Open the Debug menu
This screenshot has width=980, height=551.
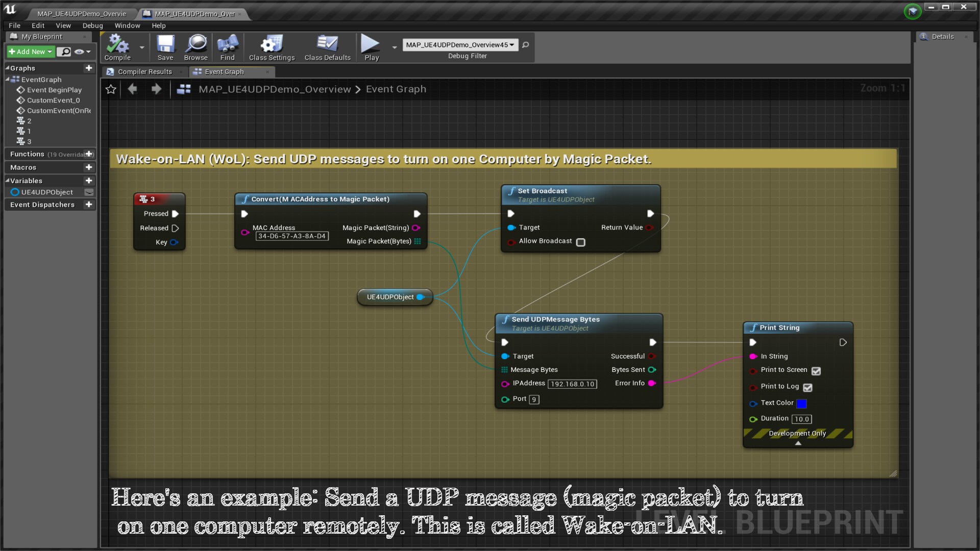[x=92, y=25]
